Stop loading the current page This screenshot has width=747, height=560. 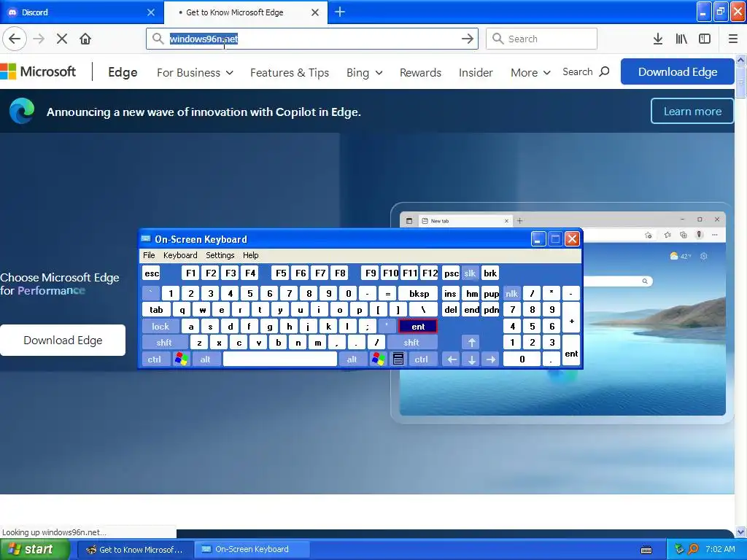pos(62,39)
